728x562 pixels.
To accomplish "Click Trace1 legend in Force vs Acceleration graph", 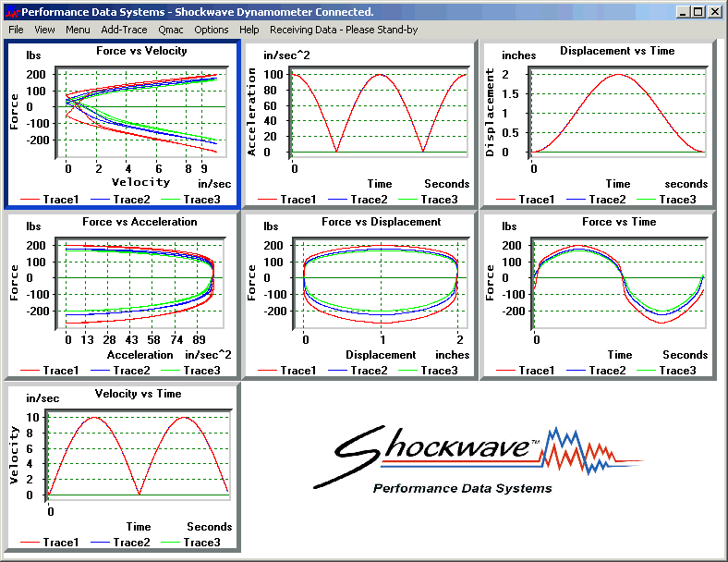I will [x=50, y=370].
